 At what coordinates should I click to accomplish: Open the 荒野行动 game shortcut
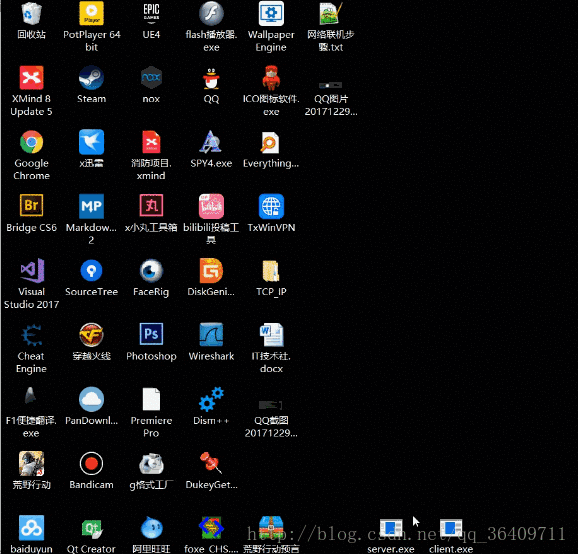pyautogui.click(x=31, y=463)
